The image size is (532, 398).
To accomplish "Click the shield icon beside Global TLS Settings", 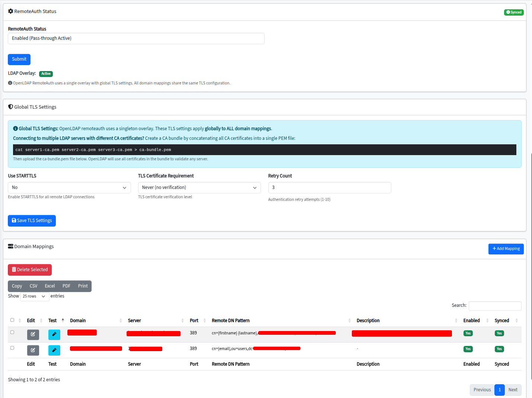I will [10, 107].
